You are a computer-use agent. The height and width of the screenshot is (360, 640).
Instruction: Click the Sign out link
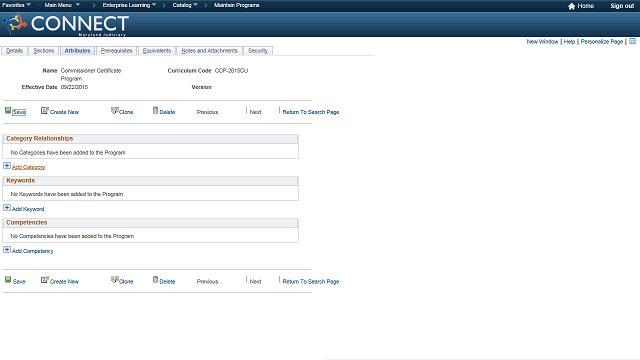(622, 6)
